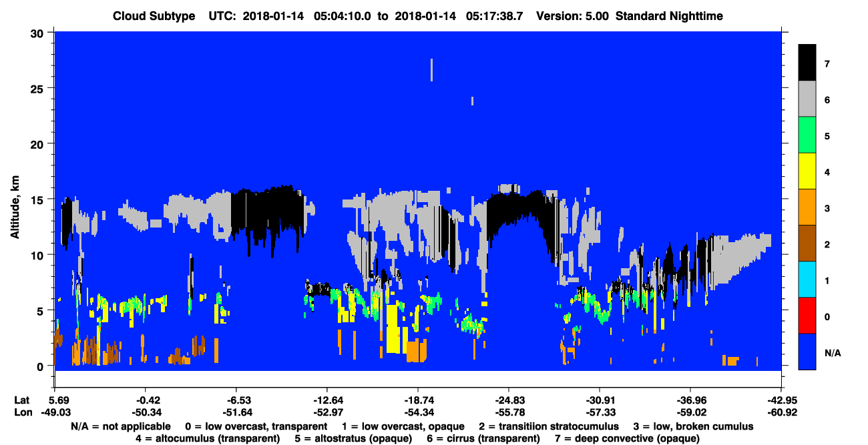This screenshot has height=445, width=868.
Task: Click longitude value -49.03
Action: pyautogui.click(x=55, y=412)
